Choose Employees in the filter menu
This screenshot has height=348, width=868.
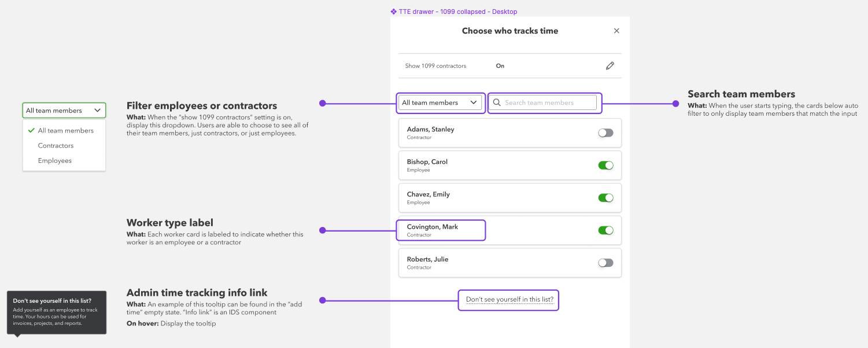(55, 160)
